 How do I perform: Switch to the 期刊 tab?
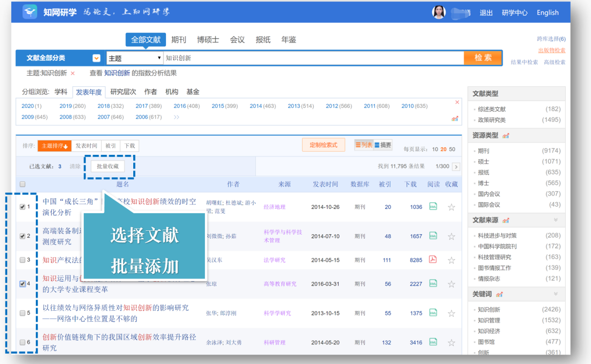(x=179, y=40)
